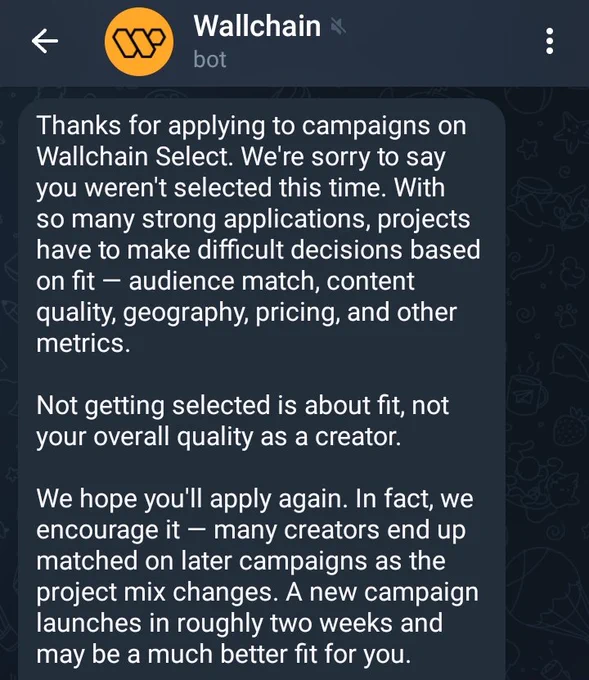Tap 'matched on later campaigns as the' line
Image resolution: width=589 pixels, height=680 pixels.
pyautogui.click(x=241, y=561)
